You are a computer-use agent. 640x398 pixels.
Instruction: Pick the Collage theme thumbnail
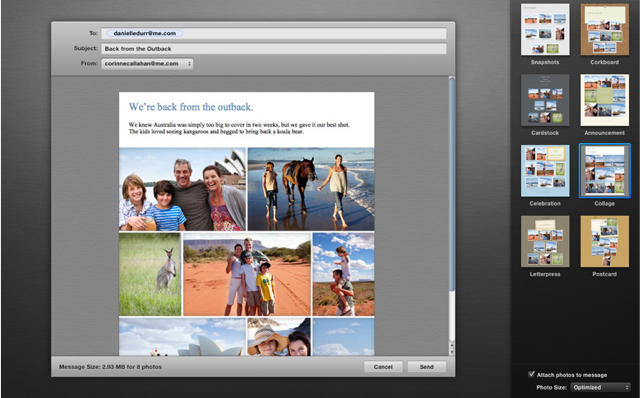tap(604, 171)
